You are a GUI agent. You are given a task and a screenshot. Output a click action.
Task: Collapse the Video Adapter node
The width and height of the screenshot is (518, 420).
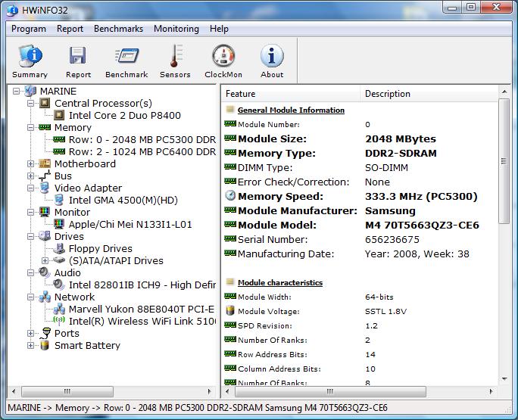31,188
